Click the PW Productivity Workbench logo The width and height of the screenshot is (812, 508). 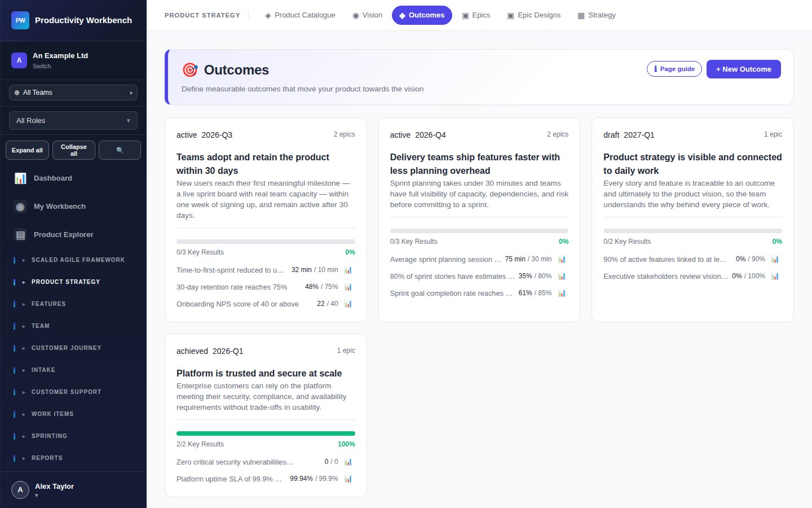tap(20, 20)
